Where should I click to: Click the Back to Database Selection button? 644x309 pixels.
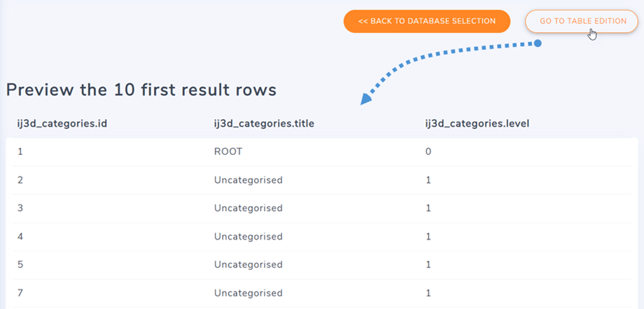(x=427, y=21)
